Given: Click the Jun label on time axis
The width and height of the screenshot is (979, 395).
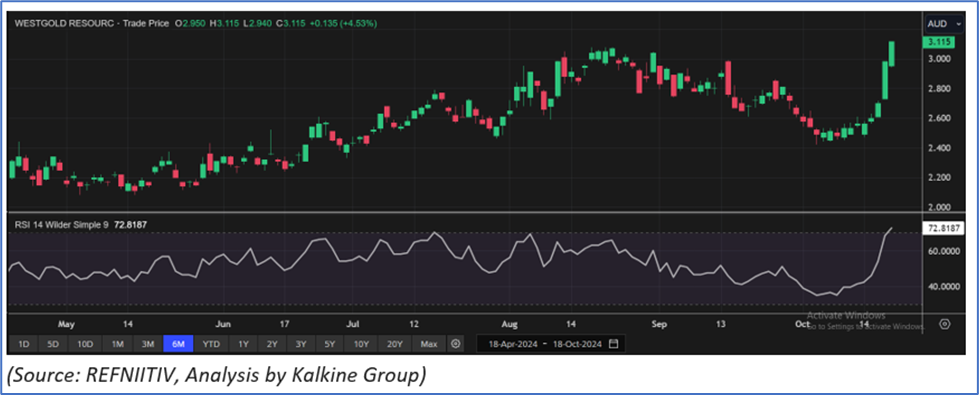Looking at the screenshot, I should (223, 324).
